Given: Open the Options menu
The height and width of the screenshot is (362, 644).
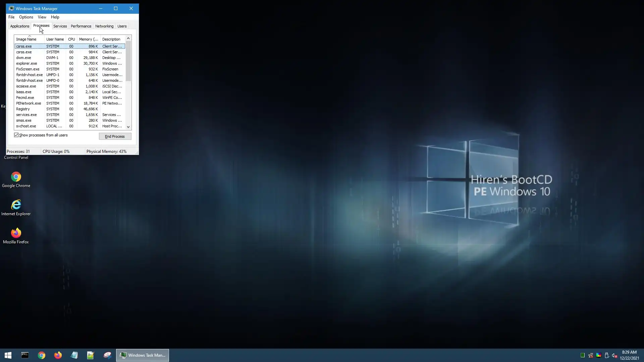Looking at the screenshot, I should 26,17.
